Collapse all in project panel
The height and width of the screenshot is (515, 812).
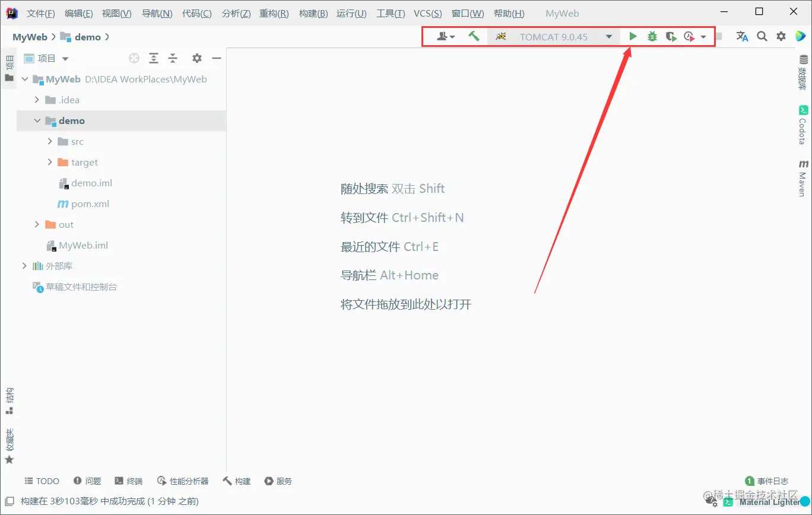(x=173, y=58)
